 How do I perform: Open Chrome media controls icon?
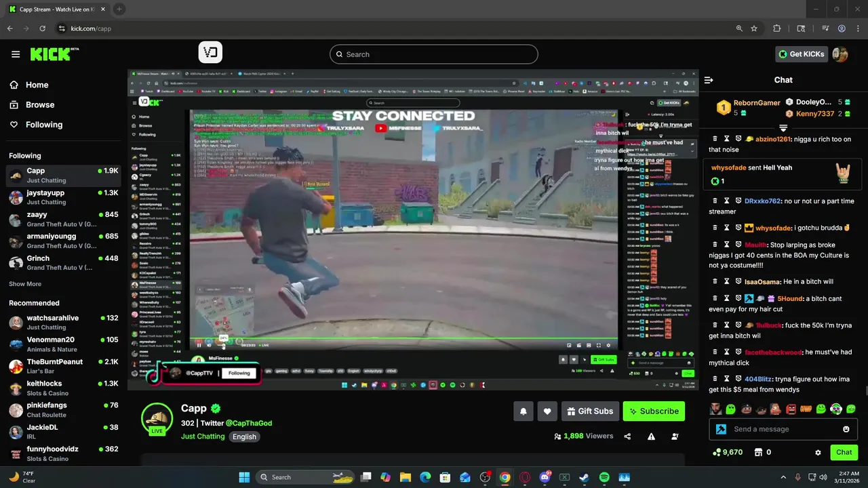[x=825, y=28]
